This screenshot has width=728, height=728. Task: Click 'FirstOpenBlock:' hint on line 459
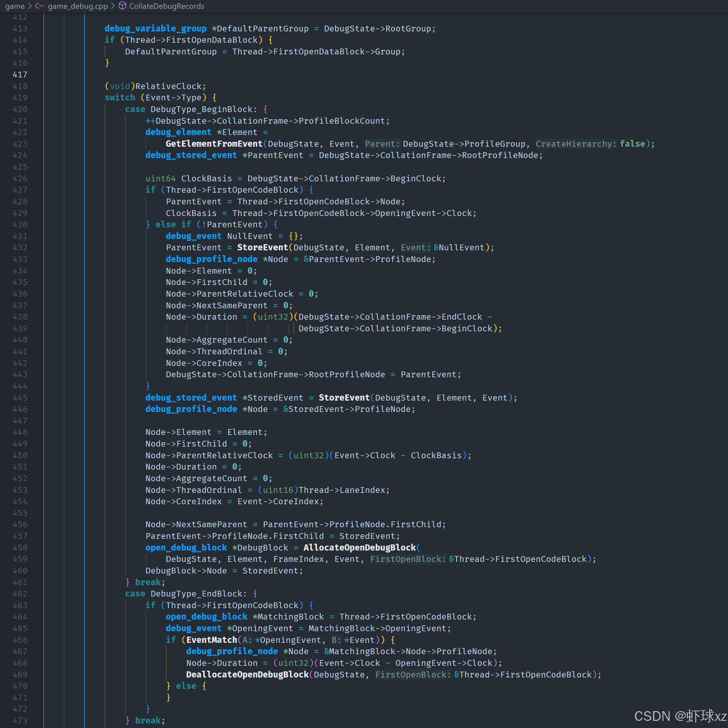408,559
